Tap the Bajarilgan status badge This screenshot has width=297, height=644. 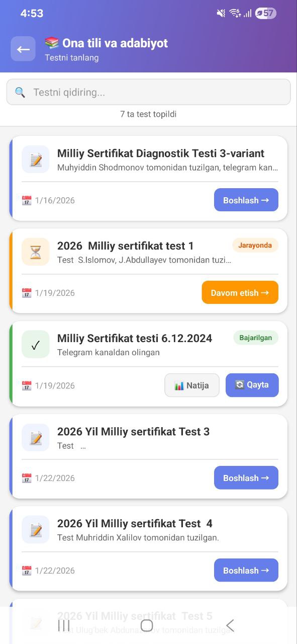pyautogui.click(x=255, y=338)
